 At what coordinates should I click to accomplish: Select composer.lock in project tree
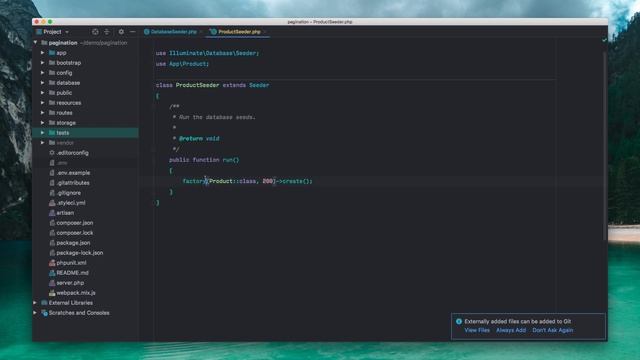[75, 233]
